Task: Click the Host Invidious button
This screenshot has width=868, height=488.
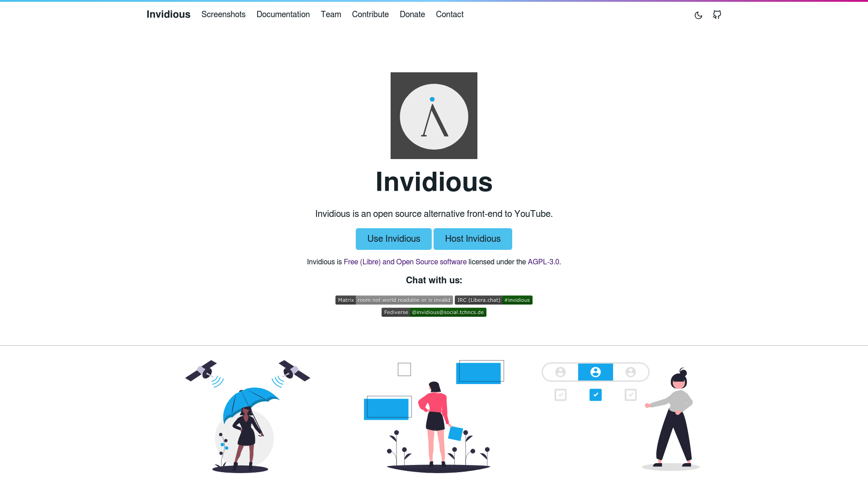Action: (472, 238)
